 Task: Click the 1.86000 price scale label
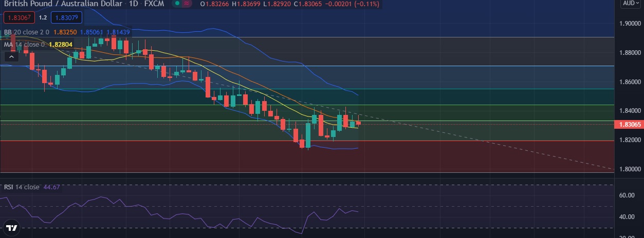(630, 82)
